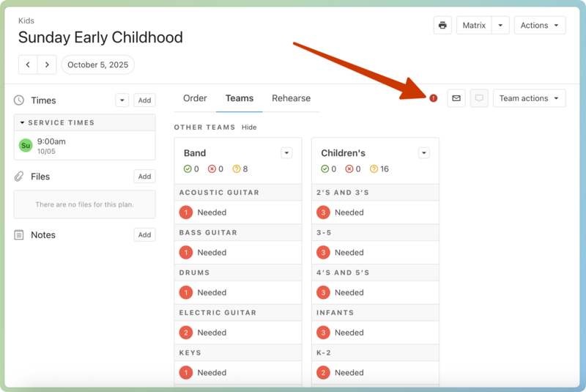Click the Acoustic Guitar needed count badge
Viewport: 586px width, 392px height.
186,212
